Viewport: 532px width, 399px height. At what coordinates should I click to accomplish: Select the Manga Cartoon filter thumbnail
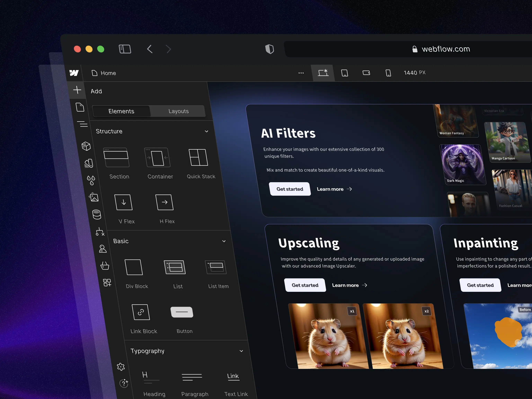[x=507, y=142]
